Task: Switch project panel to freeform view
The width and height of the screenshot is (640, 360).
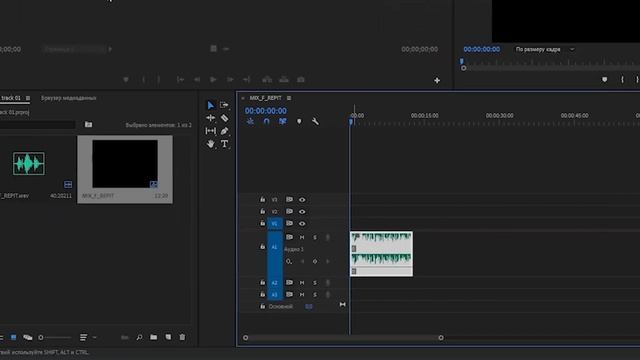Action: [x=28, y=338]
